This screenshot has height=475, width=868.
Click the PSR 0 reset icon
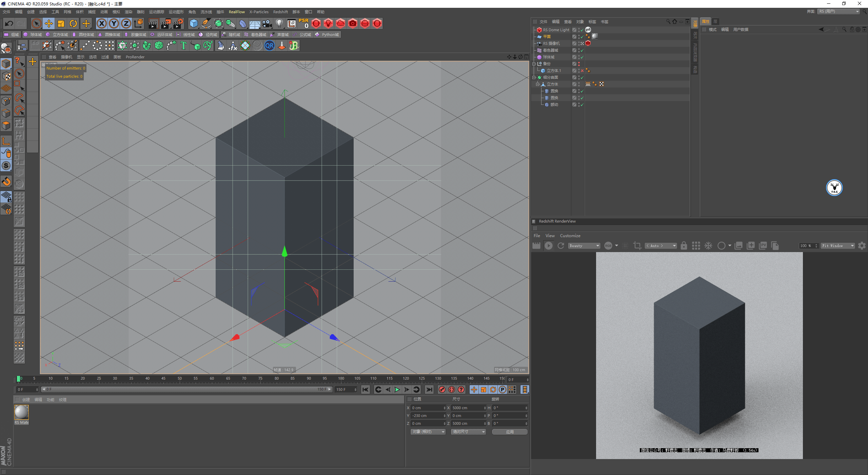(x=303, y=23)
